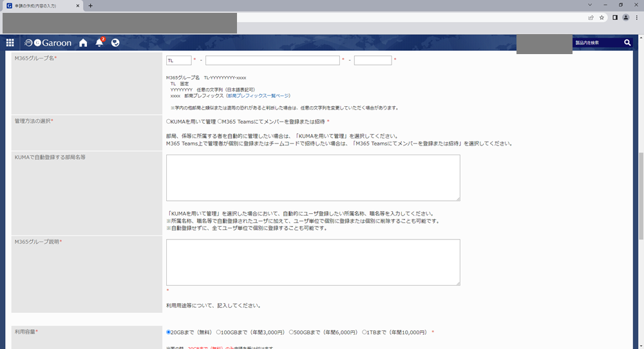Image resolution: width=644 pixels, height=349 pixels.
Task: Click the search magnifier icon
Action: tap(627, 42)
